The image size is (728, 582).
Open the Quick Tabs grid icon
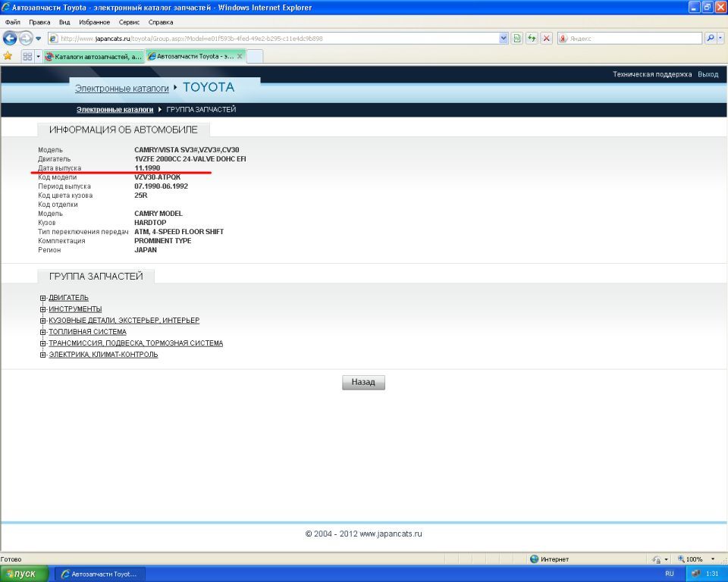(27, 56)
